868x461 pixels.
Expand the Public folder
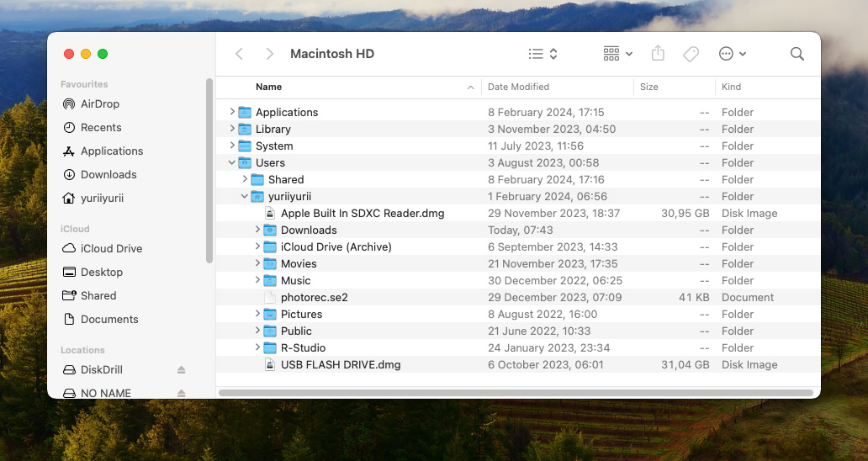[257, 331]
